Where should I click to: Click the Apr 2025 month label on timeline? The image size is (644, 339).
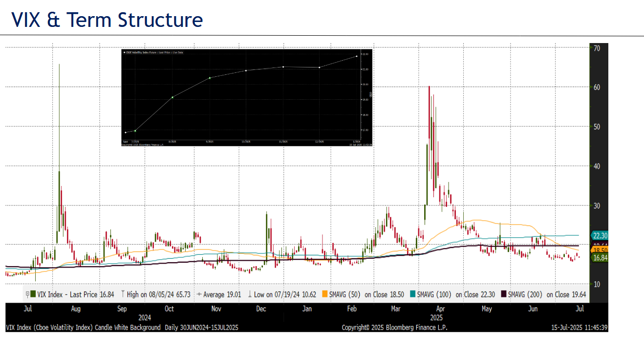[x=440, y=309]
